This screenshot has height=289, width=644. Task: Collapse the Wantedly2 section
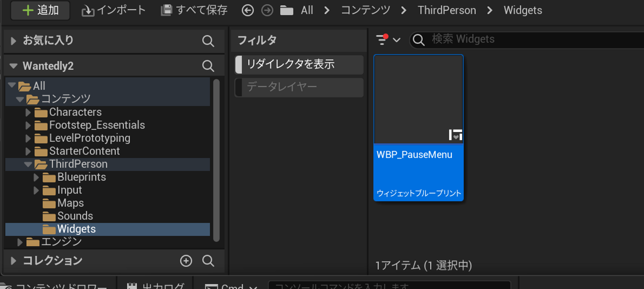(x=14, y=66)
